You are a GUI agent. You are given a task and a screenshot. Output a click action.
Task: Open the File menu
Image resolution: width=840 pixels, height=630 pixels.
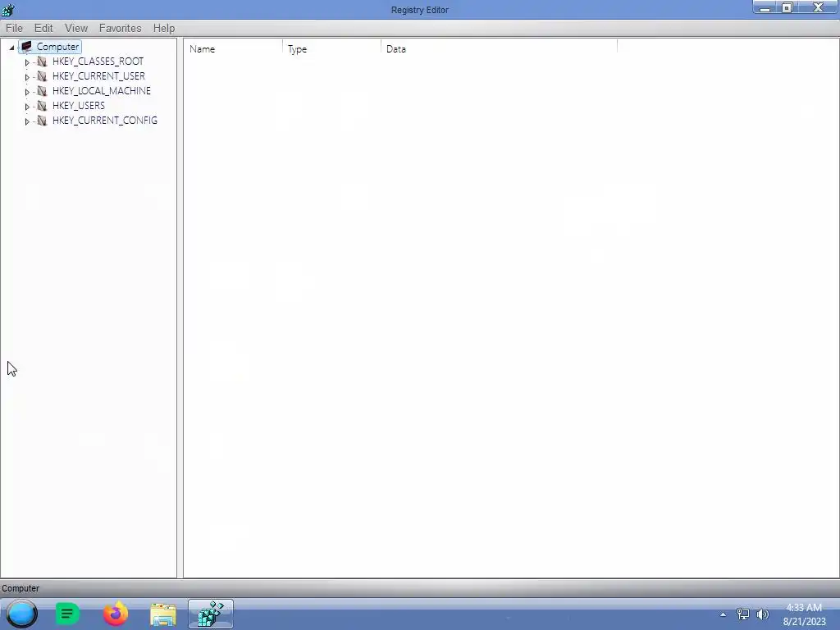(14, 28)
